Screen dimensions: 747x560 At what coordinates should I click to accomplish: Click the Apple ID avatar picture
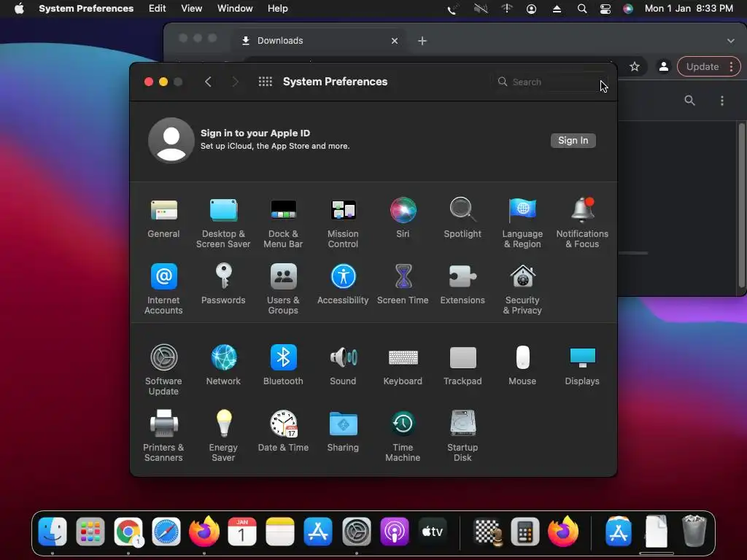coord(171,141)
